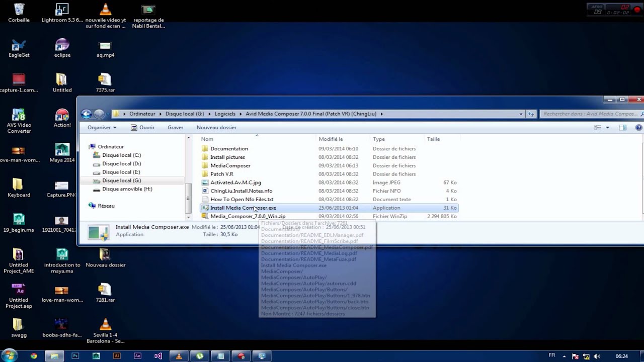This screenshot has height=362, width=644.
Task: Open After Effects from the taskbar
Action: point(137,356)
